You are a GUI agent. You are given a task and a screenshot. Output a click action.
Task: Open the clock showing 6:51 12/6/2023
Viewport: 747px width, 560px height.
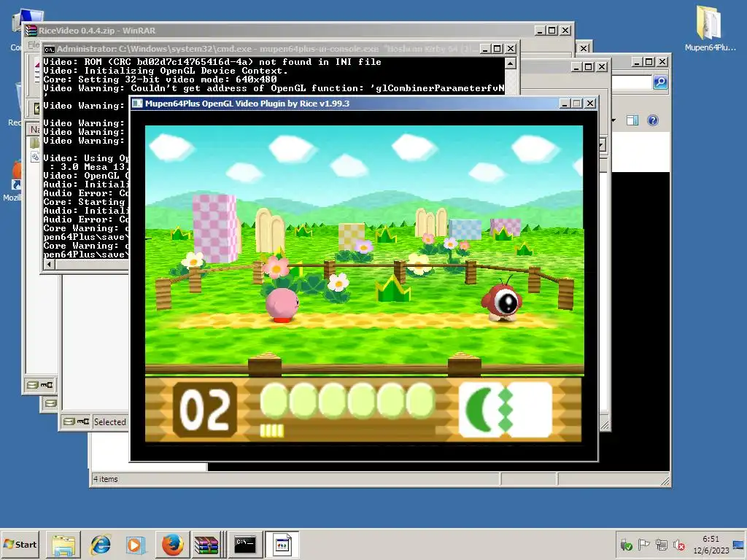[x=711, y=545]
